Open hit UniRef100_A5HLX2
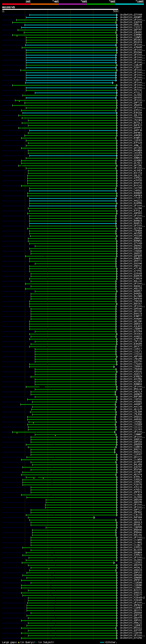This screenshot has height=644, width=146. pos(131,623)
